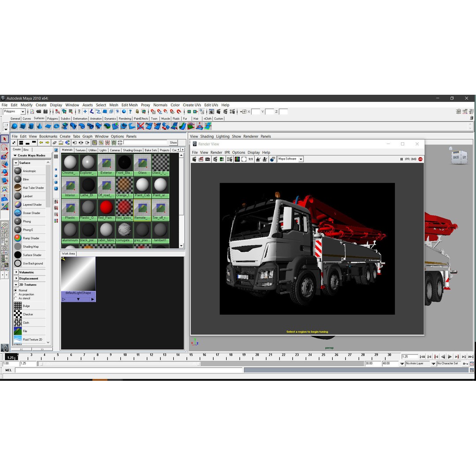Select the Red_Pain material swatch

point(105,208)
